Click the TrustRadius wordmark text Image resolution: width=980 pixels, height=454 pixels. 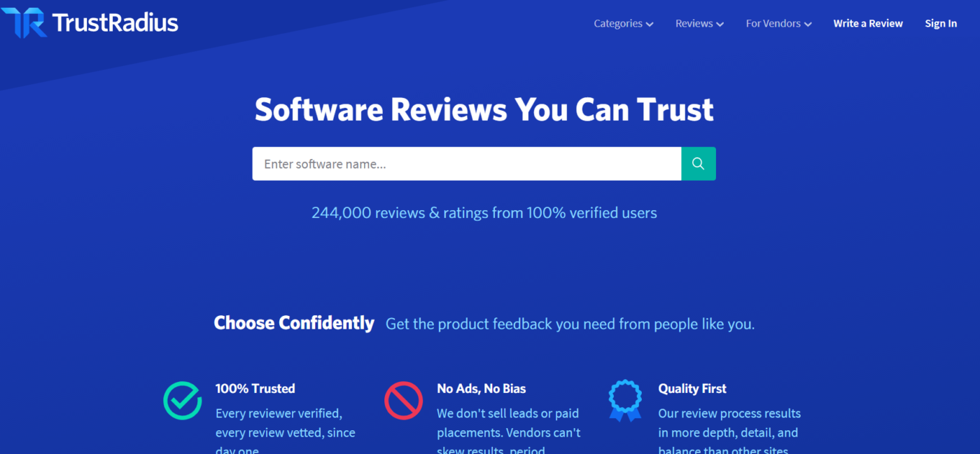click(x=115, y=23)
